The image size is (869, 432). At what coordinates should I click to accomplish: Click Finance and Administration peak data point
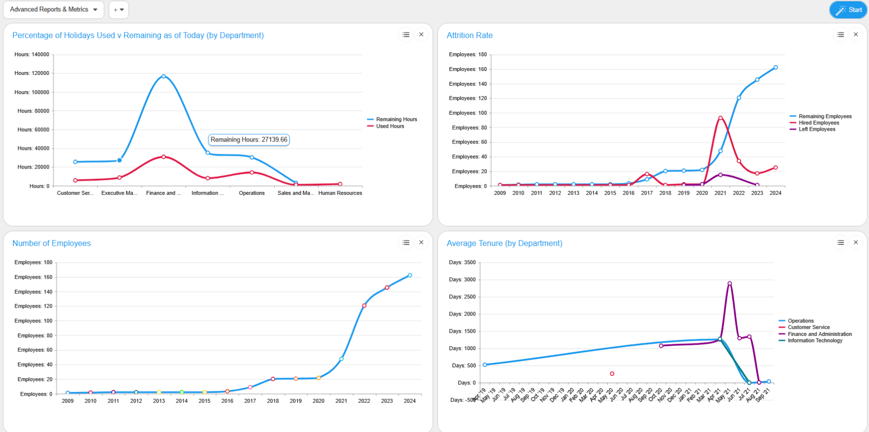point(729,283)
